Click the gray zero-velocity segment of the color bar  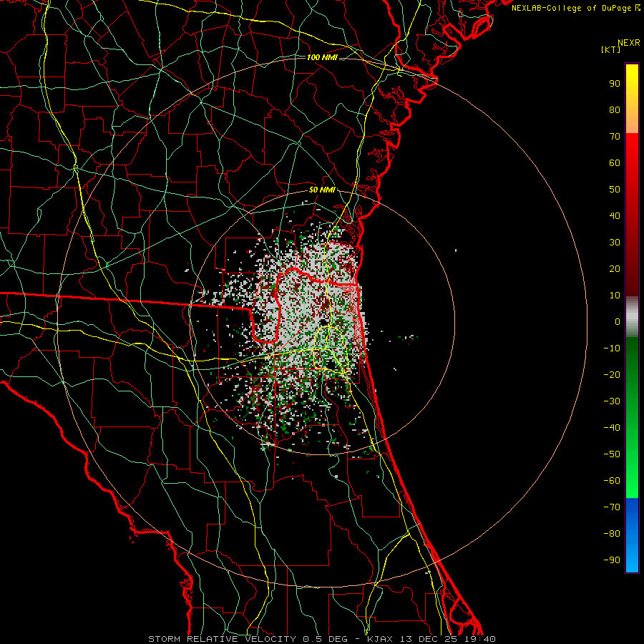pyautogui.click(x=632, y=317)
